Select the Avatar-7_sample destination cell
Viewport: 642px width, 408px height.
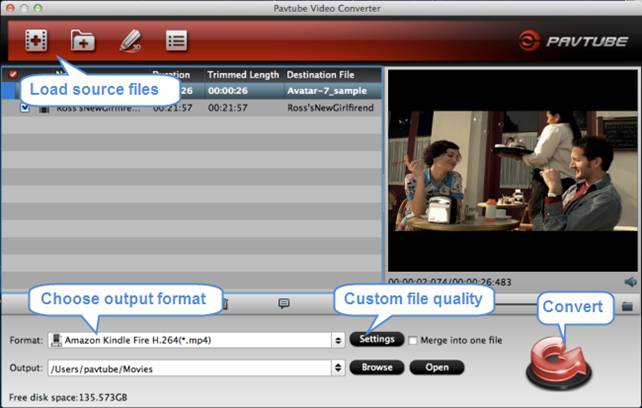(327, 91)
